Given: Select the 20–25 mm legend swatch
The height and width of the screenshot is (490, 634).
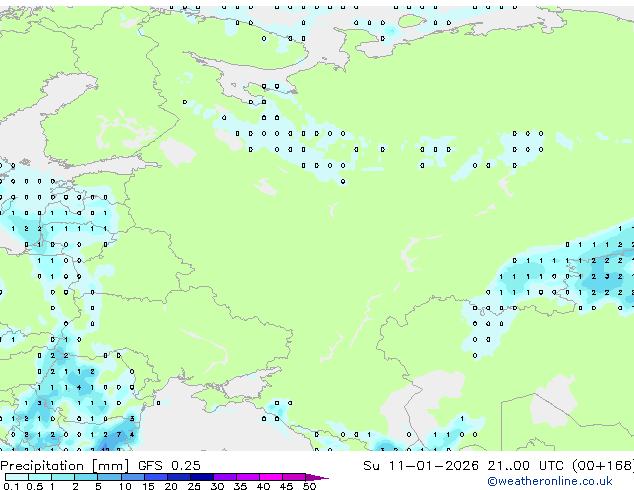Looking at the screenshot, I should [x=178, y=477].
